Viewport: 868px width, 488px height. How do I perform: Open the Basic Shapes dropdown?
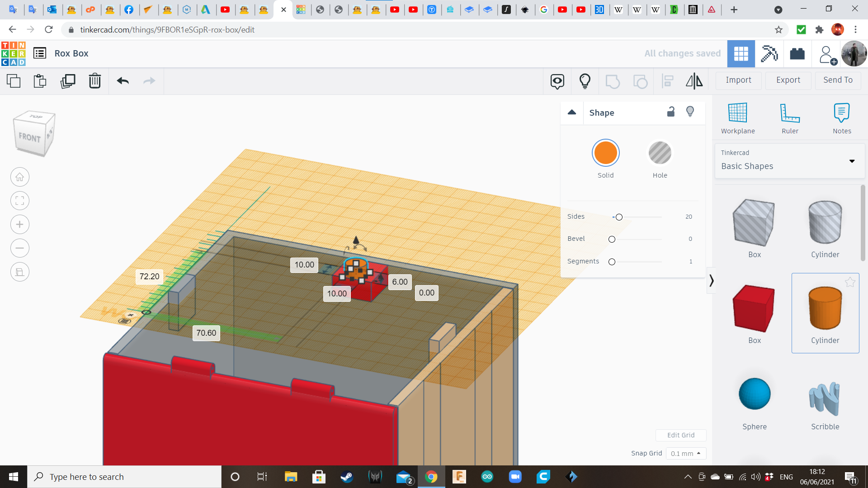(789, 161)
